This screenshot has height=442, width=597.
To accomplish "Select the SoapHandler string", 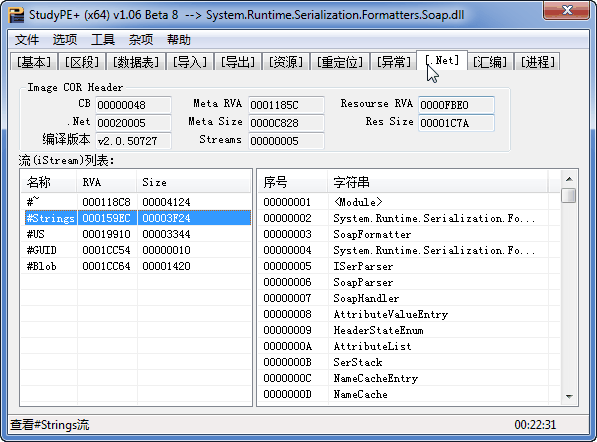I will pyautogui.click(x=409, y=298).
